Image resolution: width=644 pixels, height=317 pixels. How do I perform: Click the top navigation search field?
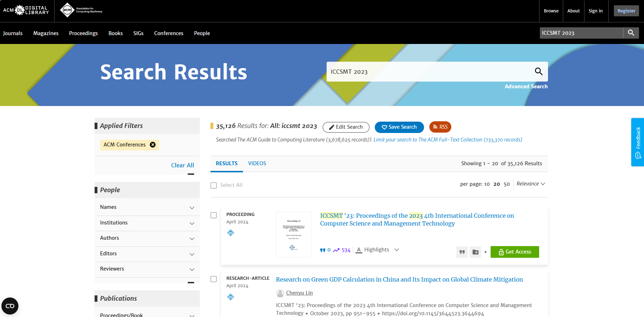pos(581,33)
